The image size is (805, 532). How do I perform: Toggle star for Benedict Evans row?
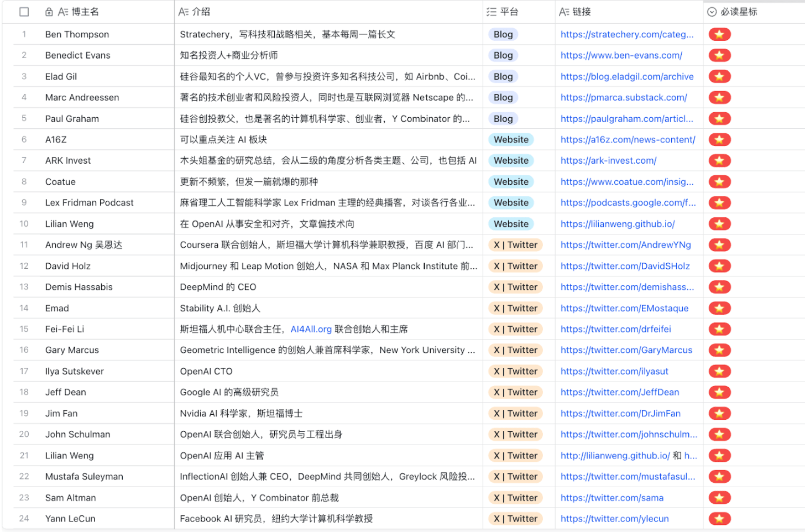[719, 55]
